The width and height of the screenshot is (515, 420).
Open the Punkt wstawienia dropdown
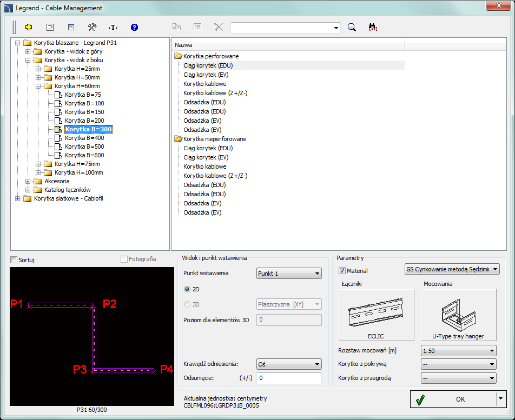coord(289,274)
